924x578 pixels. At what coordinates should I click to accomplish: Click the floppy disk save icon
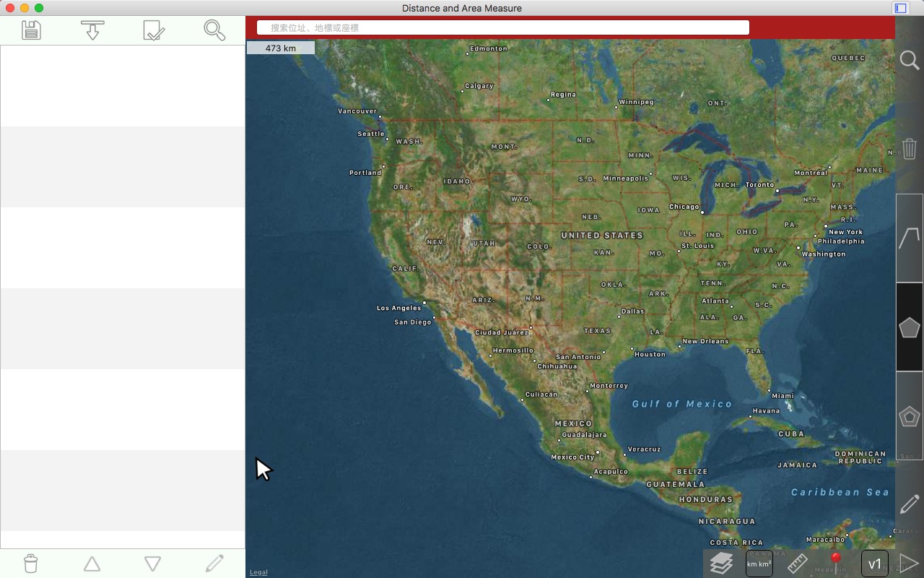(x=31, y=30)
